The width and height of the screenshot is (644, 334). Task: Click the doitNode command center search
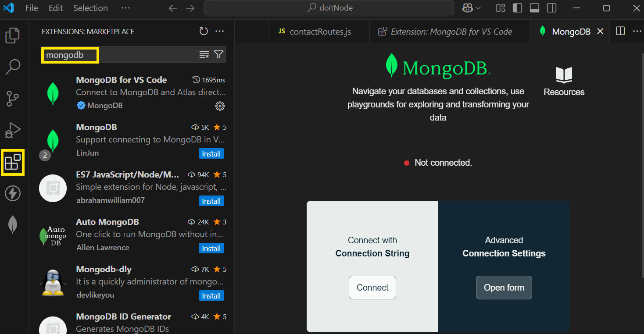point(329,8)
